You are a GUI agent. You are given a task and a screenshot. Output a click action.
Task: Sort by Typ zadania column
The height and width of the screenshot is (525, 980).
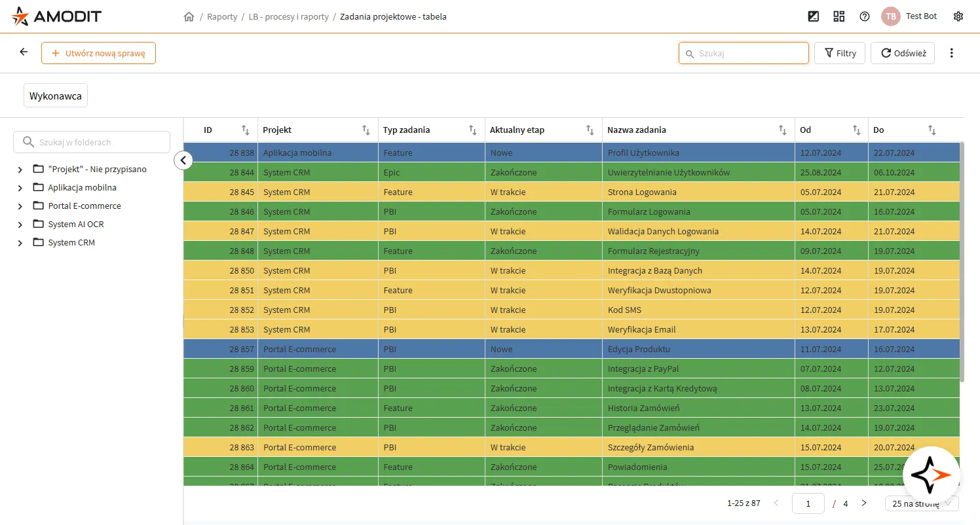[473, 130]
